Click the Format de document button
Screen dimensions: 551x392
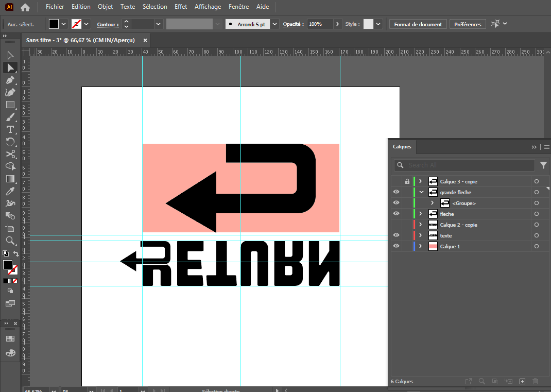click(x=418, y=24)
